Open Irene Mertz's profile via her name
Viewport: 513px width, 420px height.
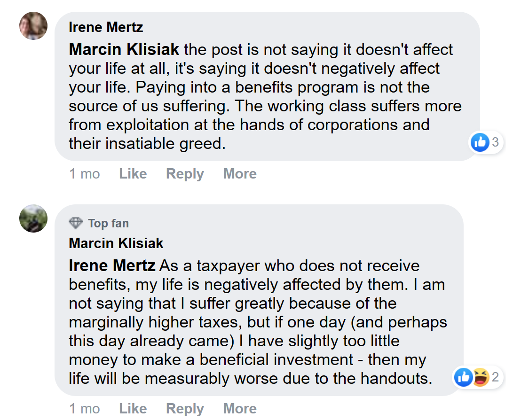[105, 27]
